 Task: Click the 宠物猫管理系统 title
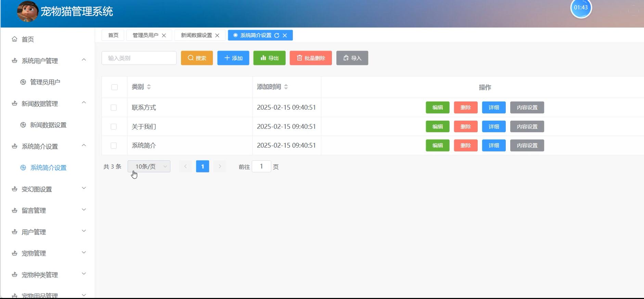[x=77, y=12]
